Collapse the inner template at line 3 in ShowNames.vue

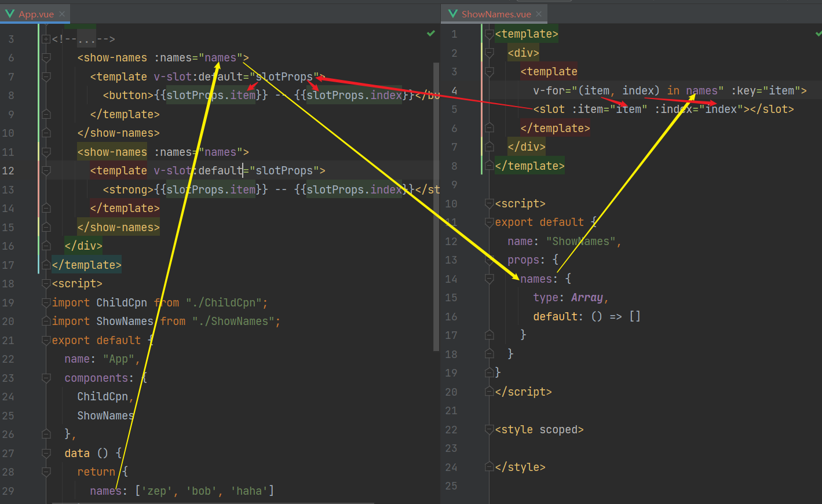489,72
